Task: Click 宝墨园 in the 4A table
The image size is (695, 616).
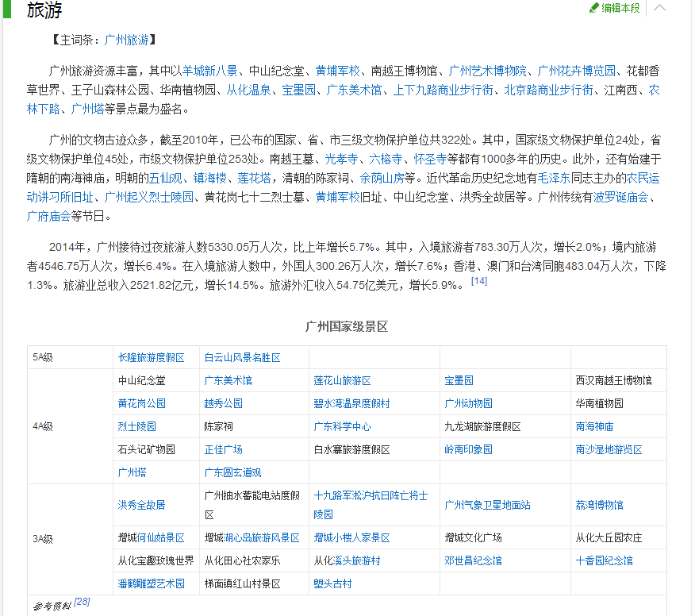Action: [459, 381]
